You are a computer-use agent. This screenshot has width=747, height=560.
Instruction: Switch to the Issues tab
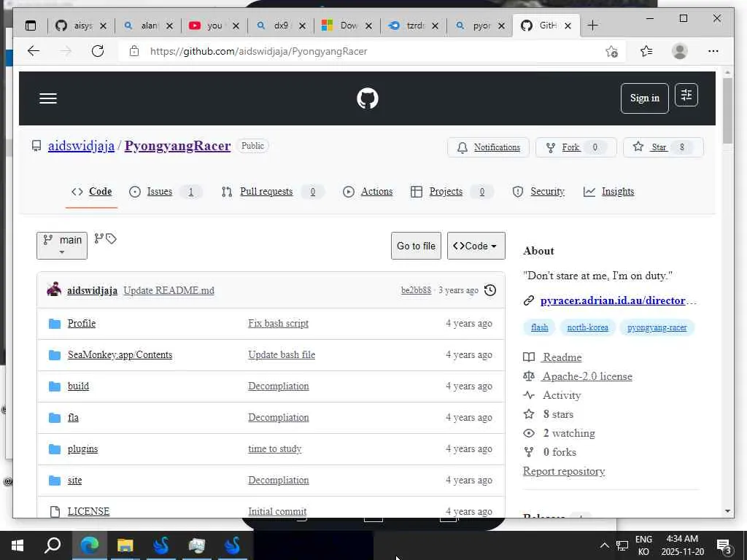[x=165, y=192]
